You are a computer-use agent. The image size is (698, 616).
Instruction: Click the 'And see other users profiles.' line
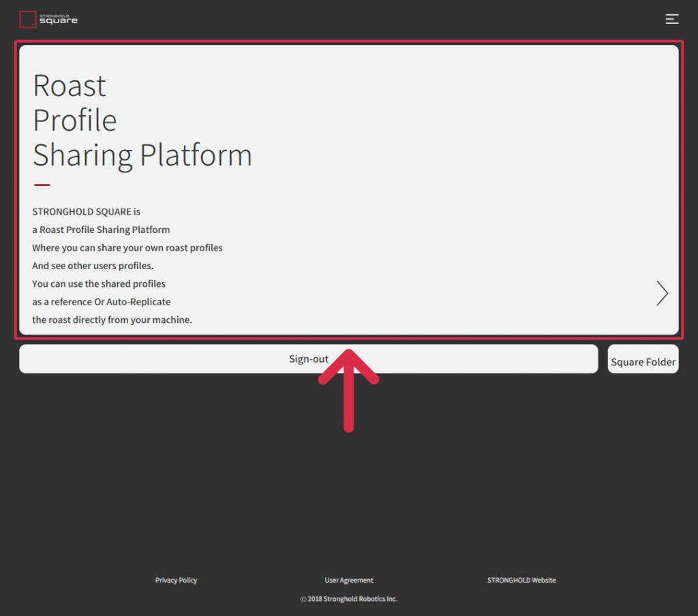point(93,266)
